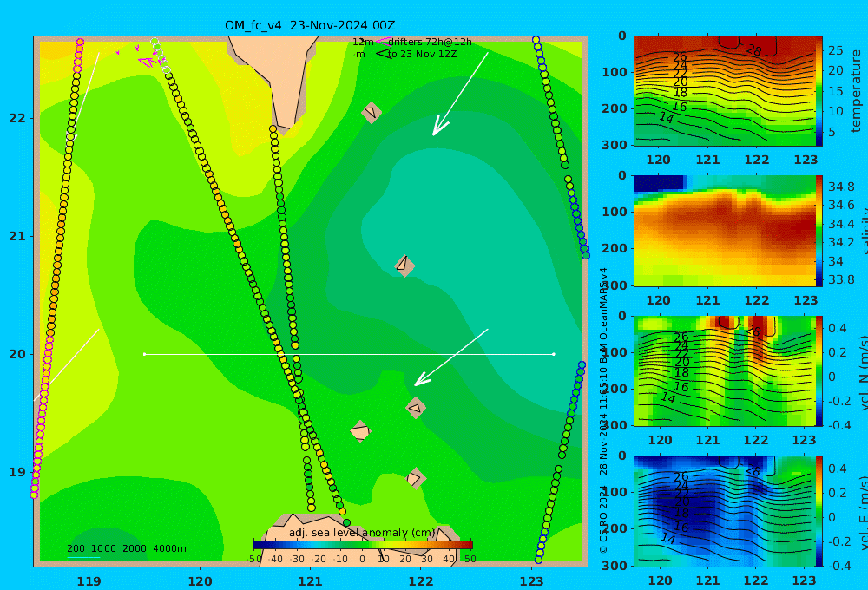Image resolution: width=868 pixels, height=590 pixels.
Task: Click the 'to 23 Nov 12Z' legend text
Action: pos(422,55)
